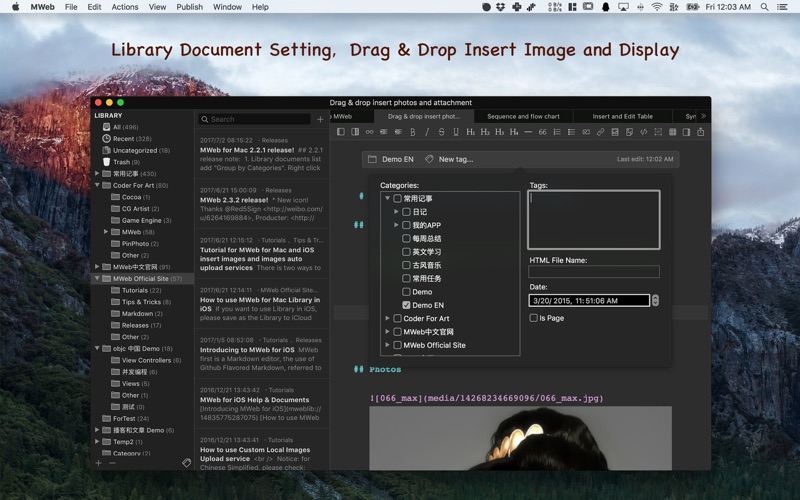800x500 pixels.
Task: Enable the Is Page checkbox
Action: tap(534, 318)
